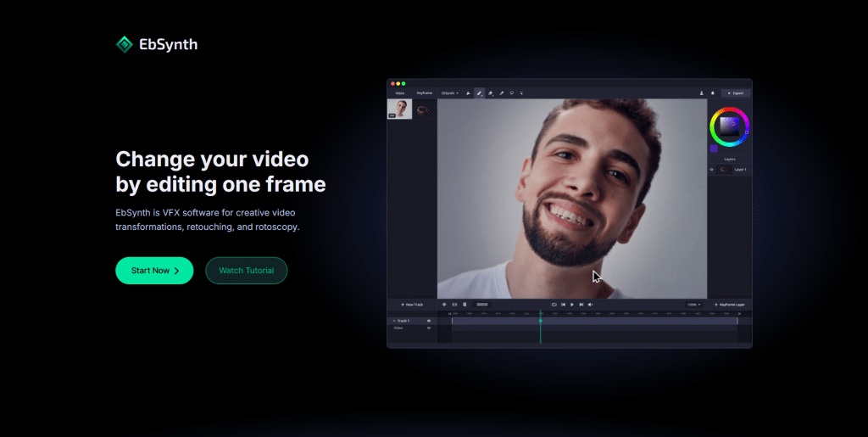The image size is (868, 437).
Task: Click the Layers panel heading
Action: [730, 159]
